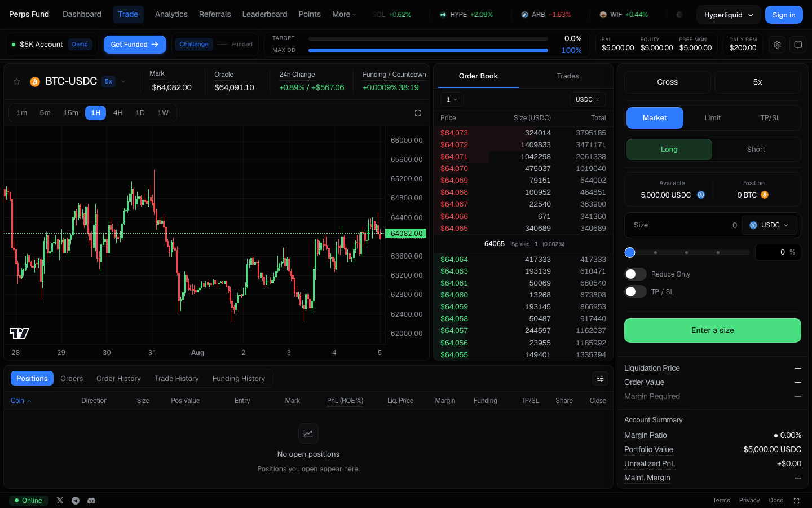
Task: Click the $64,064 bid row
Action: (x=523, y=260)
